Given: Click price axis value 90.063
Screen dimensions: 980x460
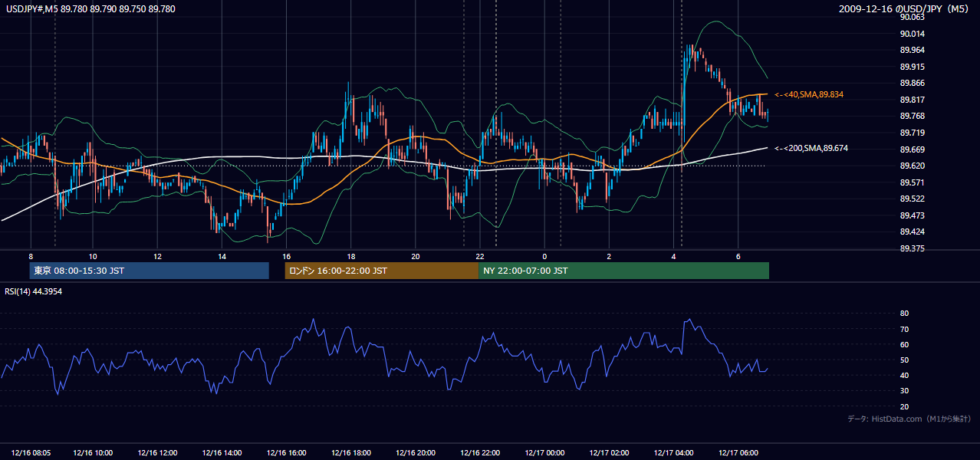Looking at the screenshot, I should [912, 17].
